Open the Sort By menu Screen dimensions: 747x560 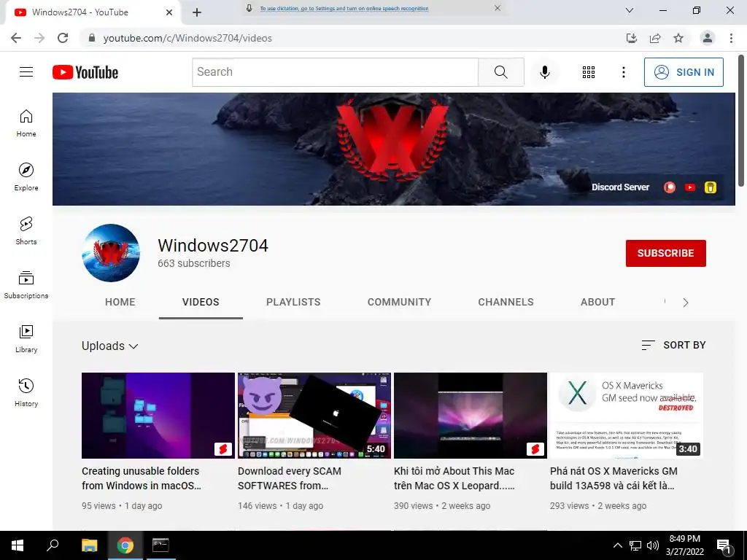click(x=673, y=345)
